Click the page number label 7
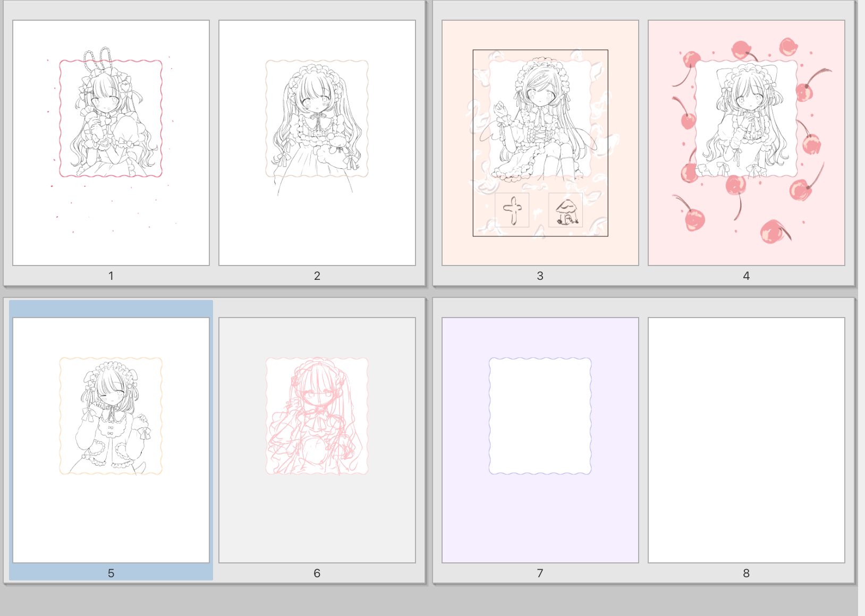This screenshot has width=865, height=616. point(540,573)
